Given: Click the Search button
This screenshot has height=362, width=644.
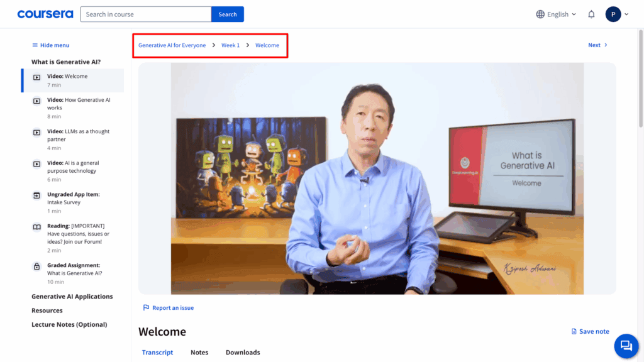Looking at the screenshot, I should click(x=227, y=14).
